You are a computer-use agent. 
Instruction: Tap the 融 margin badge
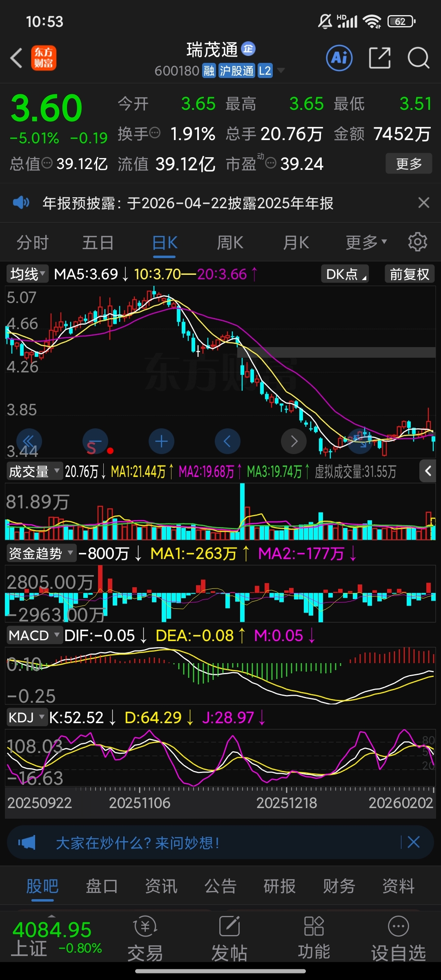(209, 71)
